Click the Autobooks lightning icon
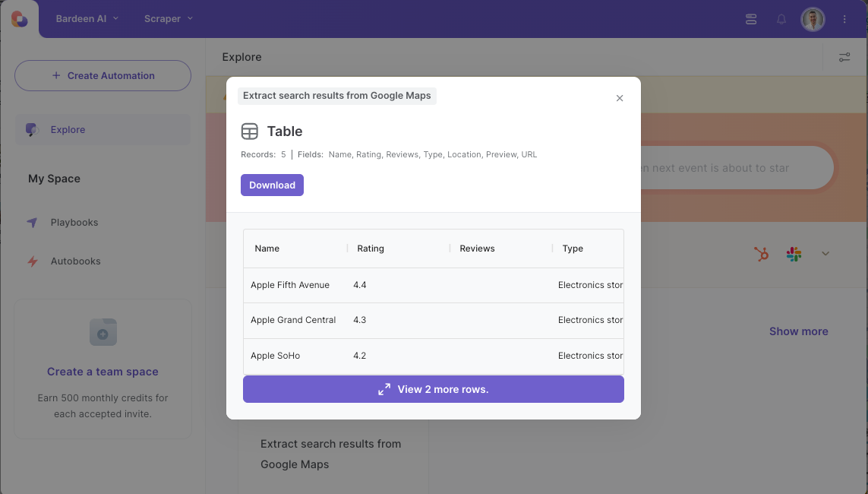 [x=33, y=261]
